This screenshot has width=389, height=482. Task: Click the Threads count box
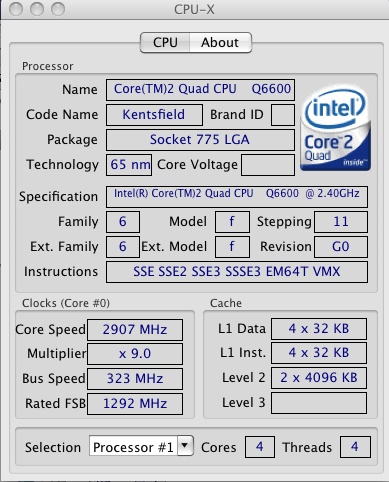(x=355, y=447)
